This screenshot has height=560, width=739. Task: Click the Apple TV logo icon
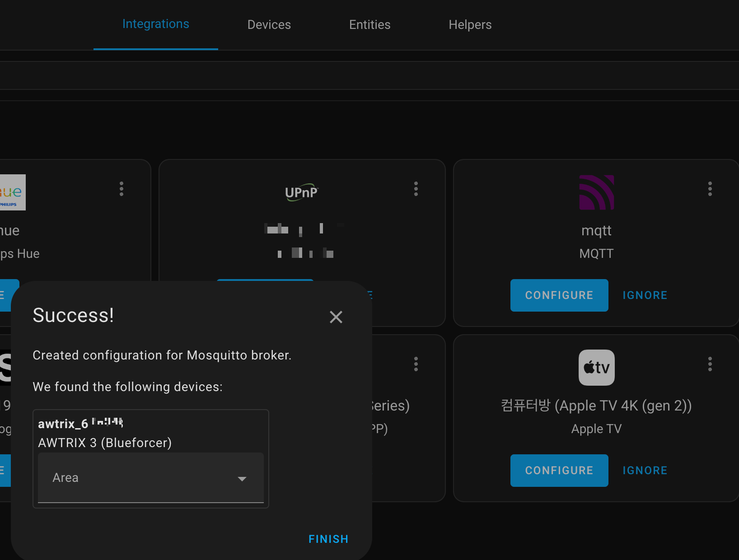597,368
